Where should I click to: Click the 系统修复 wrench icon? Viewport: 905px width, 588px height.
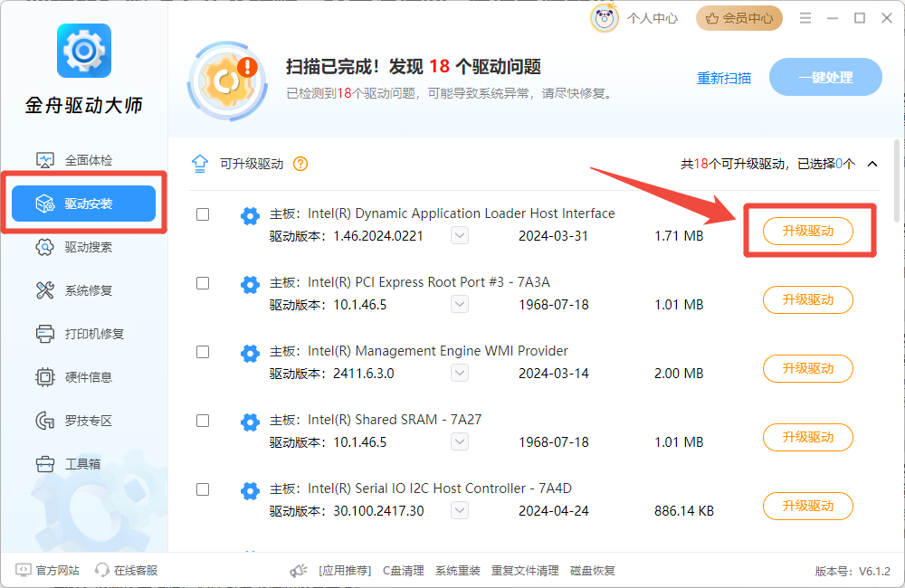tap(45, 290)
